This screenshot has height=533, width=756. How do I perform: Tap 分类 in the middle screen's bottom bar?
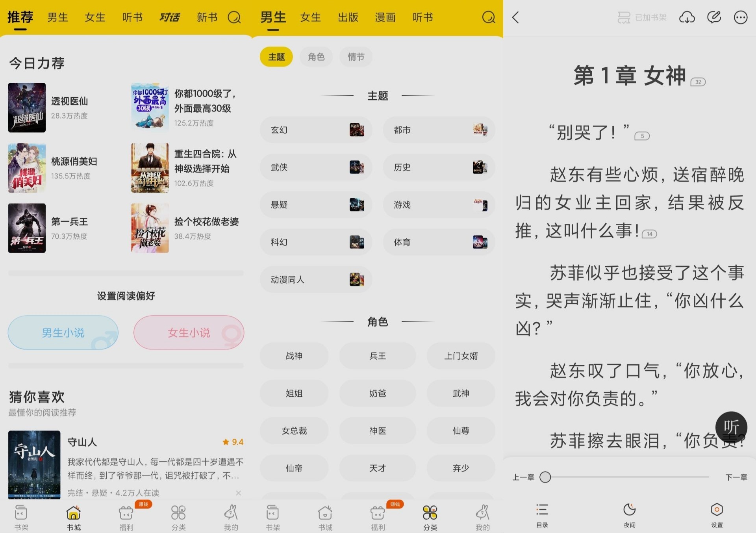click(x=430, y=517)
